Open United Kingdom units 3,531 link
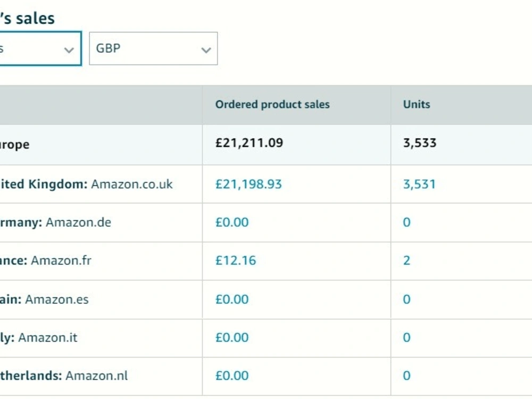This screenshot has height=399, width=532. point(419,184)
